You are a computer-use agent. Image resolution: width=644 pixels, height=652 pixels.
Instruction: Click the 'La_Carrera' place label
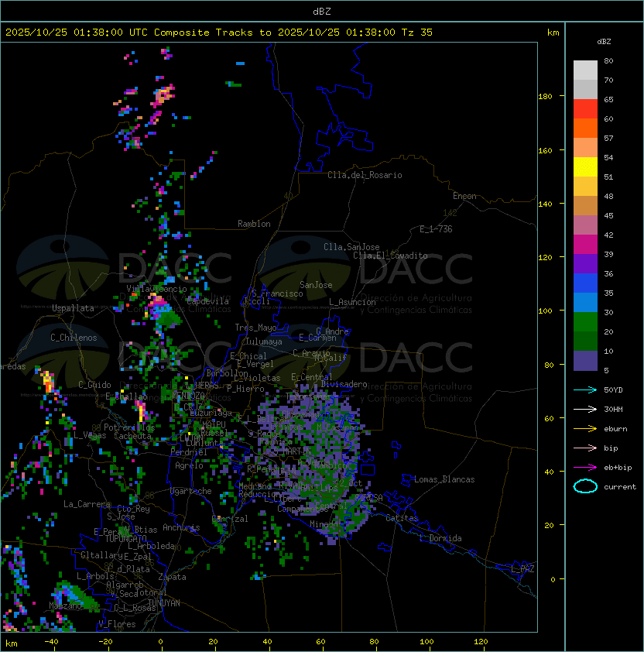point(87,504)
